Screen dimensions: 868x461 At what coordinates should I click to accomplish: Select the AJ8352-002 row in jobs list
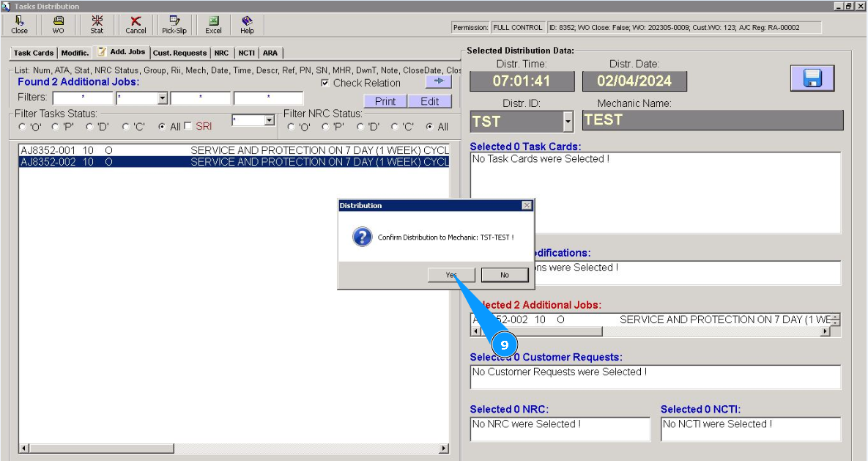click(x=234, y=162)
